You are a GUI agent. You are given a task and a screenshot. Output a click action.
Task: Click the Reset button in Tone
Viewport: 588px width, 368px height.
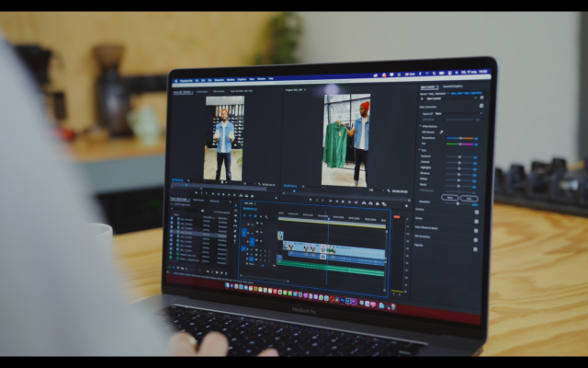coord(450,198)
